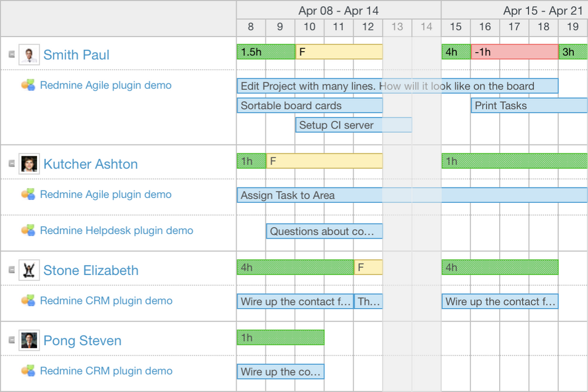Collapse the Stone Elizabeth row
Image resolution: width=588 pixels, height=392 pixels.
pyautogui.click(x=12, y=270)
